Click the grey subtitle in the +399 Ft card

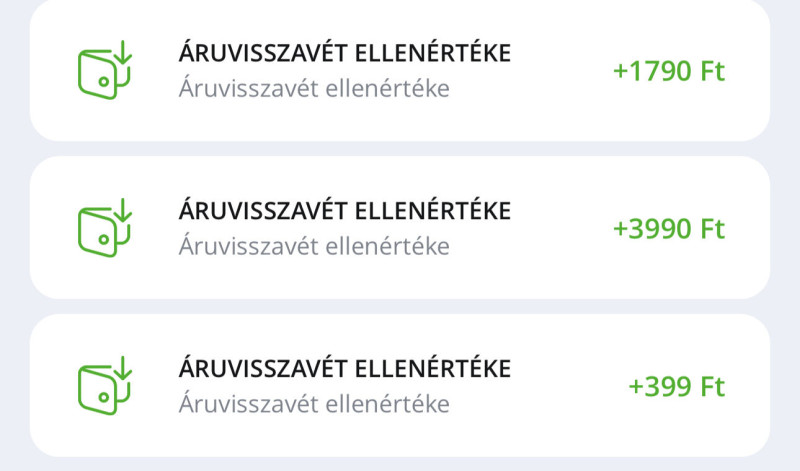[x=314, y=403]
